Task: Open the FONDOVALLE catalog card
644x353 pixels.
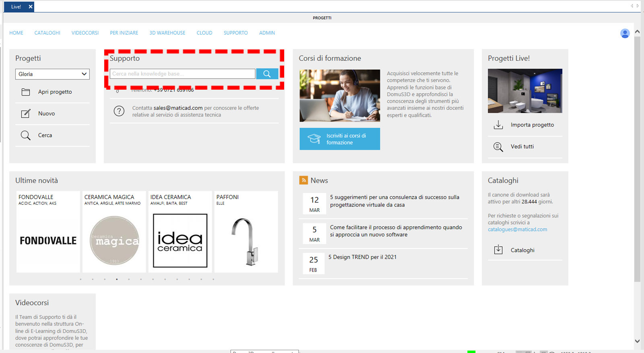Action: (48, 232)
